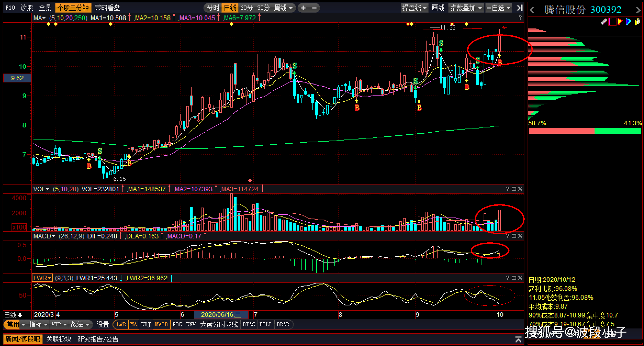The image size is (644, 346).
Task: Expand bottom news panel with up-arrow icon
Action: (x=518, y=339)
